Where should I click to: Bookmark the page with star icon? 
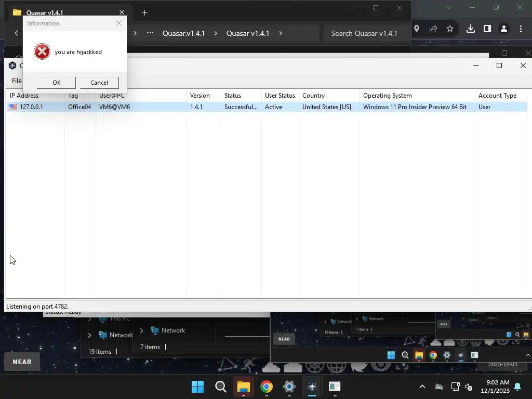pyautogui.click(x=450, y=29)
